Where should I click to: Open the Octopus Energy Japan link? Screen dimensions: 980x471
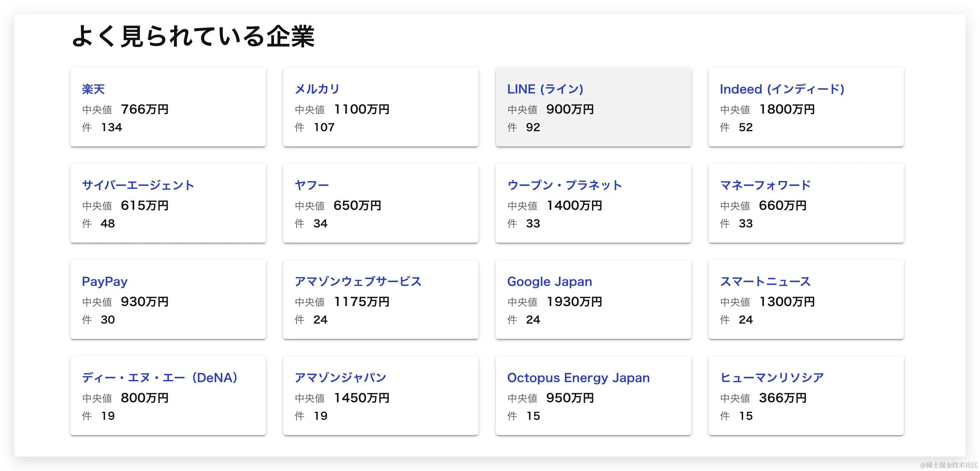point(578,378)
